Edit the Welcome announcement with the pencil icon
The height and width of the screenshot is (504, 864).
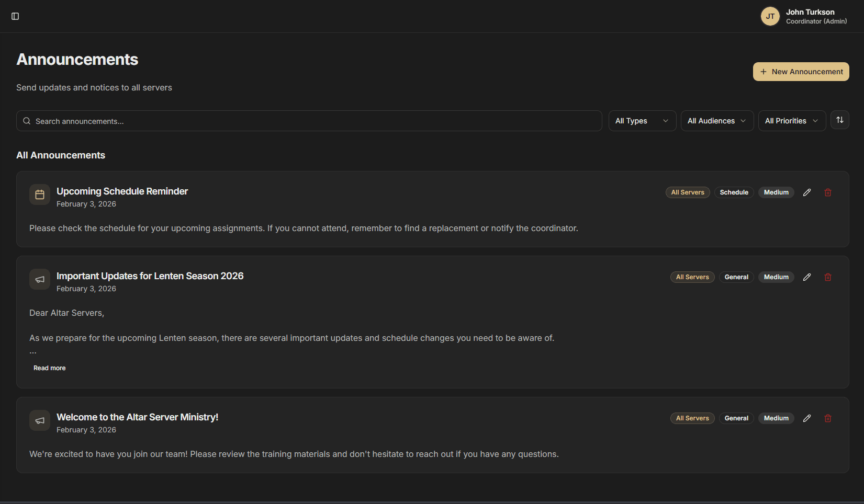tap(806, 418)
